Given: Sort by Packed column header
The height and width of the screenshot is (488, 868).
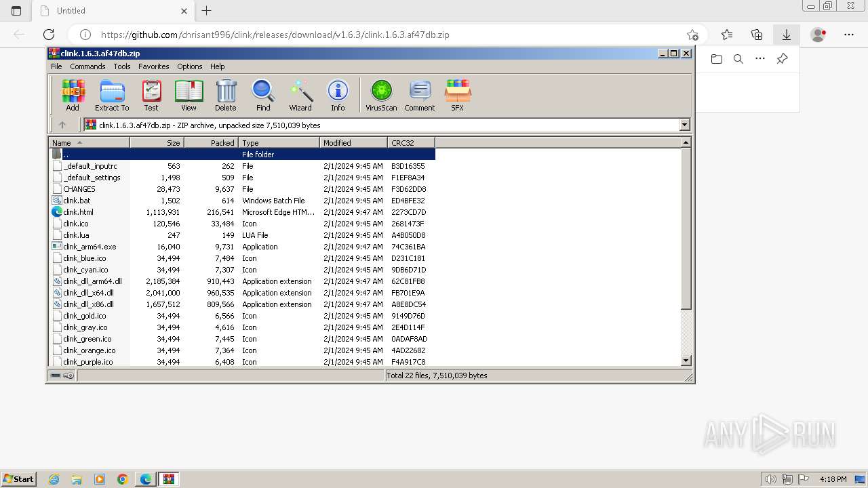Looking at the screenshot, I should tap(211, 142).
